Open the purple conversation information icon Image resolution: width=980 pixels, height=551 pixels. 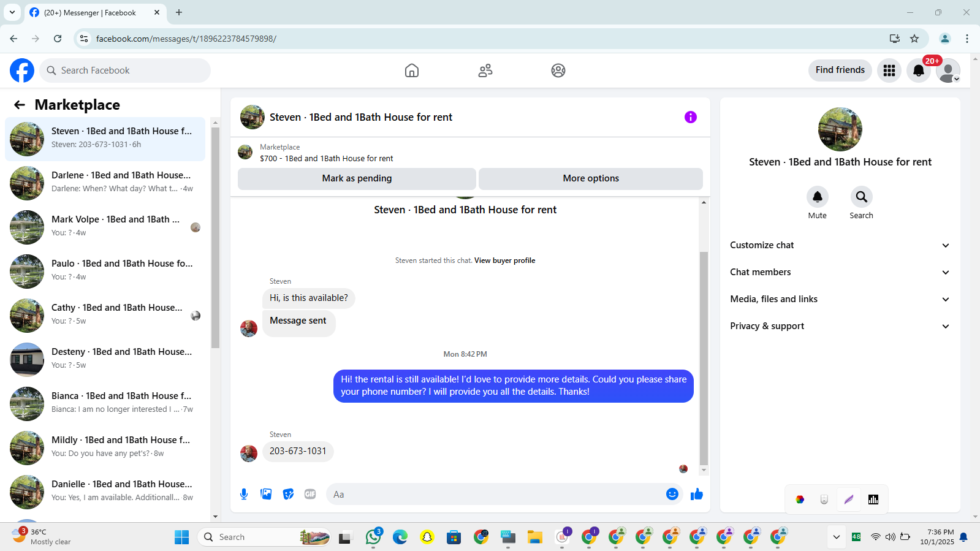pyautogui.click(x=691, y=117)
